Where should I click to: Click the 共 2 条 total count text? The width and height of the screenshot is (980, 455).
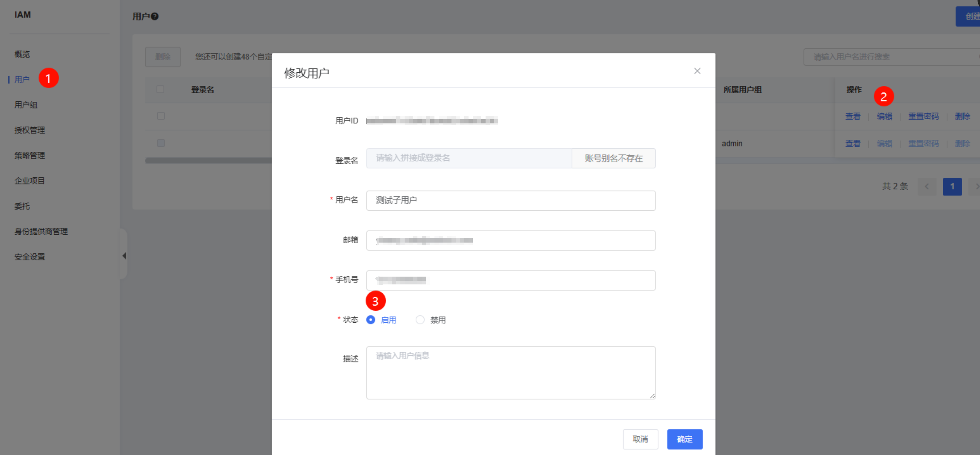pos(895,186)
